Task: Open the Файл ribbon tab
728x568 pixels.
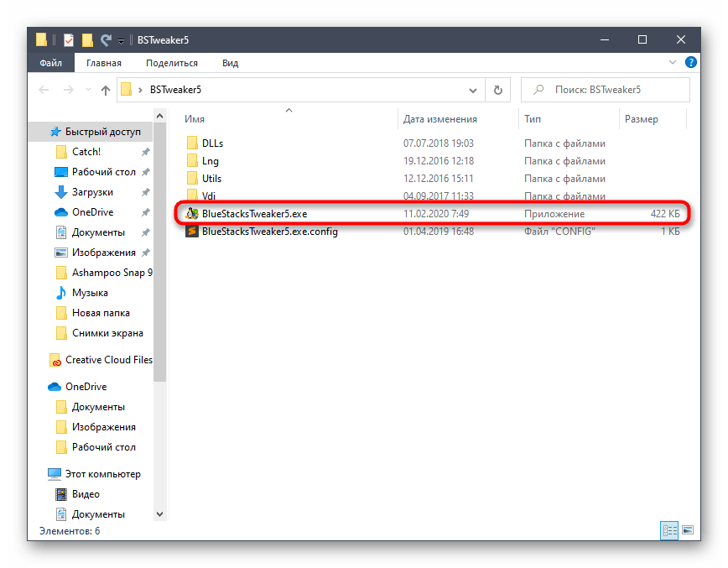Action: coord(50,63)
